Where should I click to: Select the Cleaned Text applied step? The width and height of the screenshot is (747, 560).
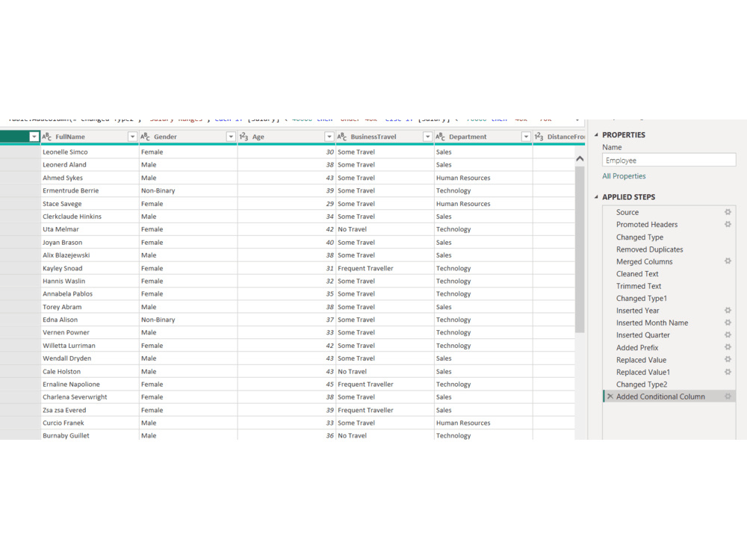[x=637, y=274]
